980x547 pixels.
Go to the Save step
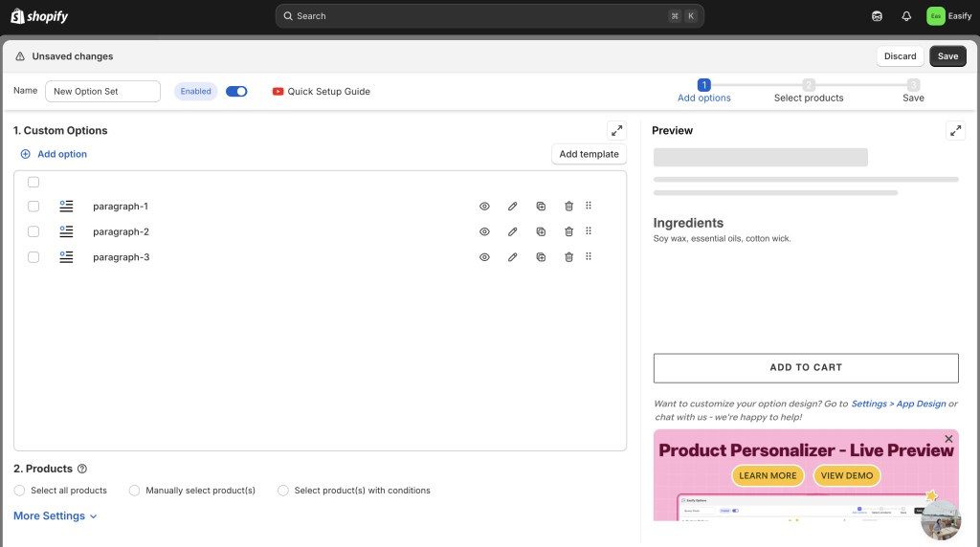pyautogui.click(x=913, y=91)
